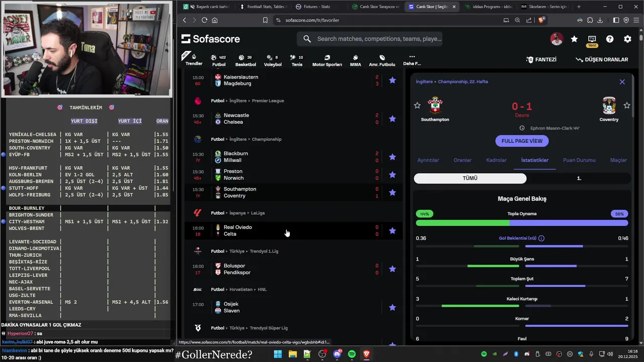Open the Kadrolar tab
644x362 pixels.
pyautogui.click(x=496, y=160)
